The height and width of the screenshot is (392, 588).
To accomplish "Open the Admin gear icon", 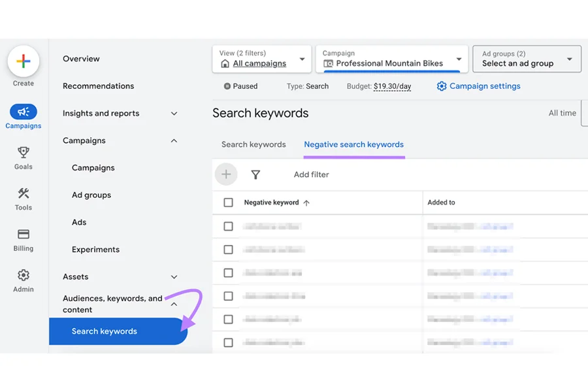I will coord(24,275).
